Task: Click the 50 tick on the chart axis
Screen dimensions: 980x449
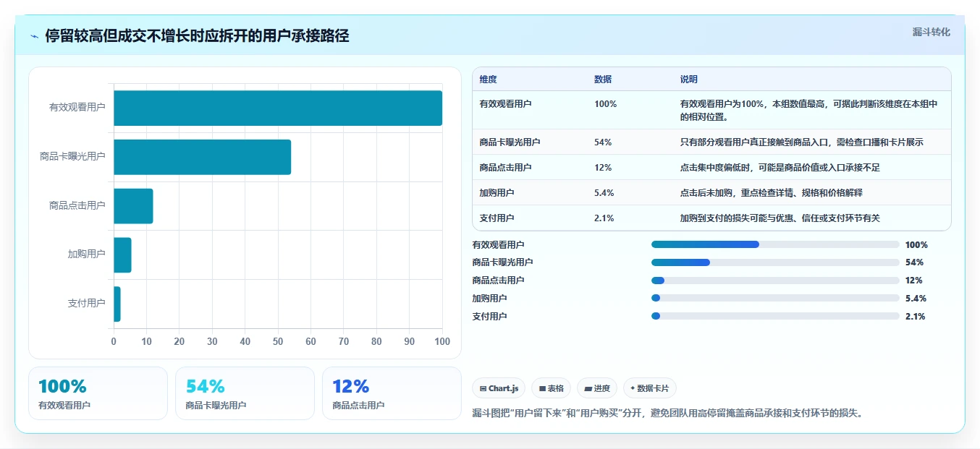Action: point(278,341)
